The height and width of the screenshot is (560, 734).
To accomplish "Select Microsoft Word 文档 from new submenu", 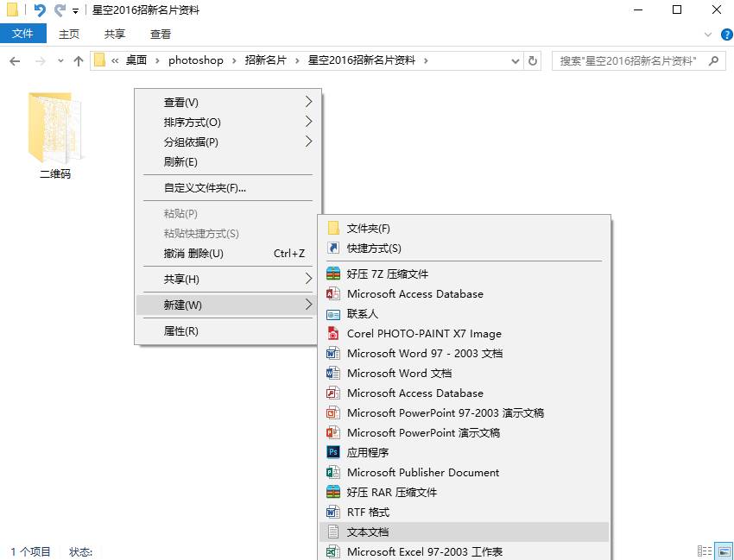I will coord(399,373).
